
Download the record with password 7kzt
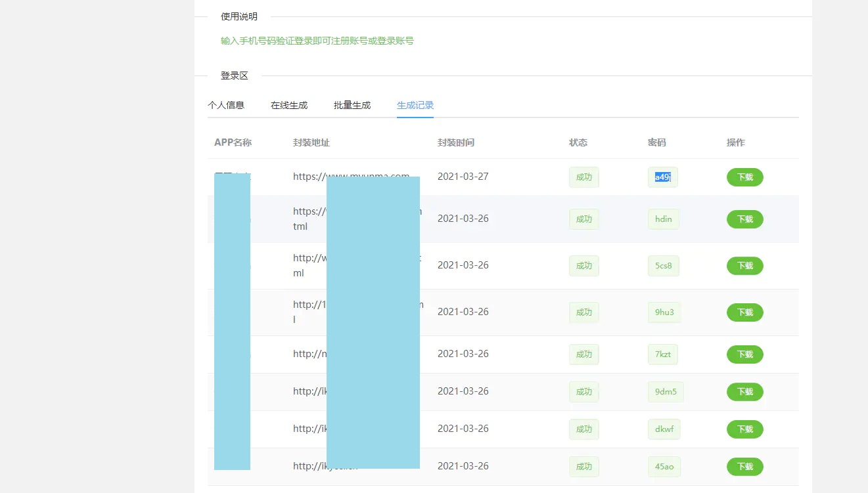(x=744, y=354)
